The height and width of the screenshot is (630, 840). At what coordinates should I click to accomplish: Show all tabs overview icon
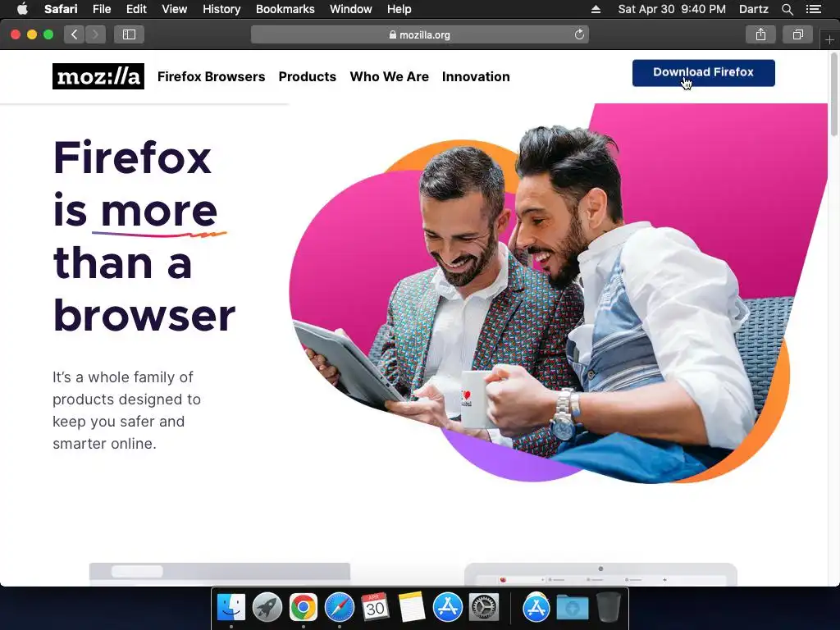pyautogui.click(x=797, y=34)
